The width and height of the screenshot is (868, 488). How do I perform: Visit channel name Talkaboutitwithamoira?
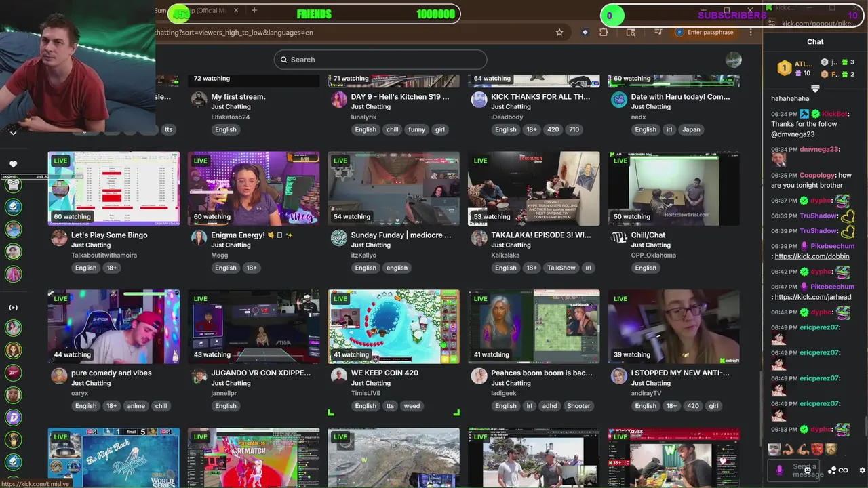click(x=104, y=256)
